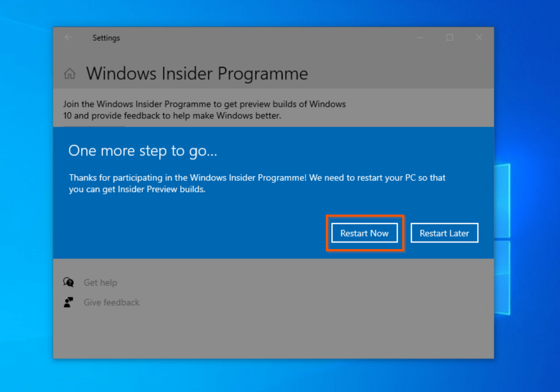Click the Get help speech bubble icon
Viewport: 560px width, 392px height.
68,282
